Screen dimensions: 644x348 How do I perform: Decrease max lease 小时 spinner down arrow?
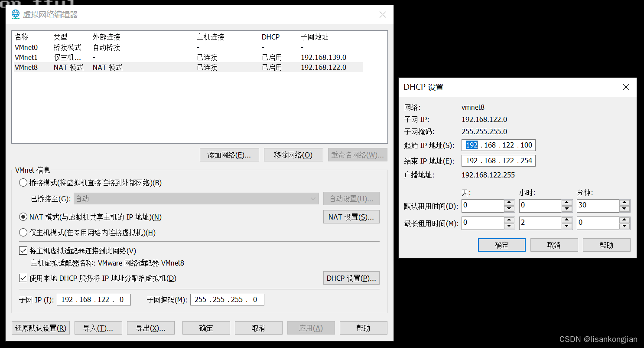tap(567, 226)
